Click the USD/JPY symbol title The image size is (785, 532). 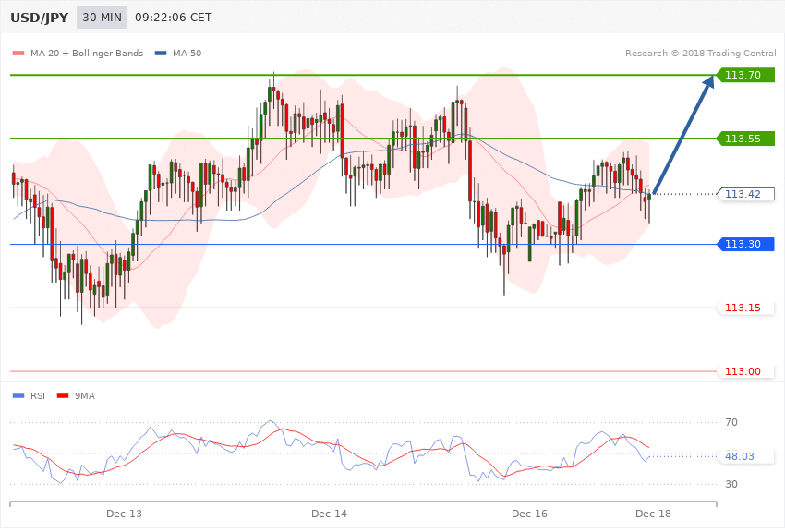click(39, 18)
